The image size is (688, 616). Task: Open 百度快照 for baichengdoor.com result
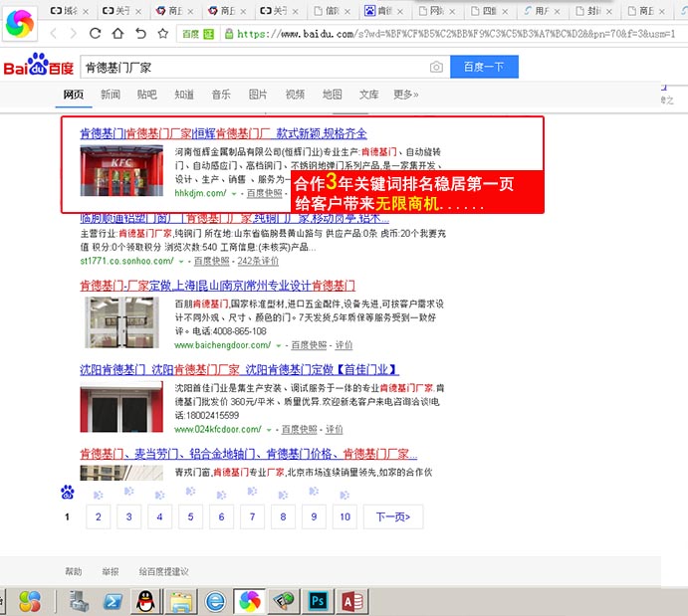(x=309, y=345)
